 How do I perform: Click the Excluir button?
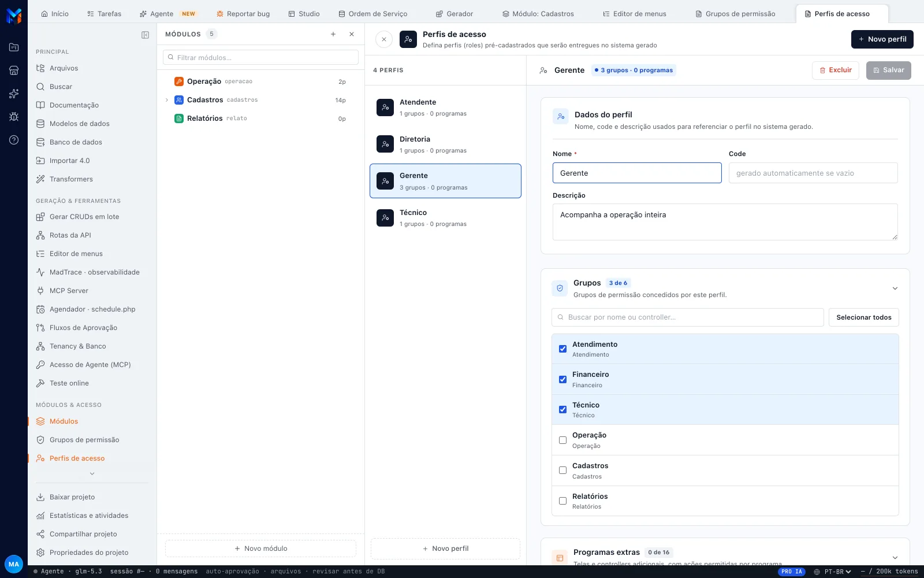(x=836, y=70)
